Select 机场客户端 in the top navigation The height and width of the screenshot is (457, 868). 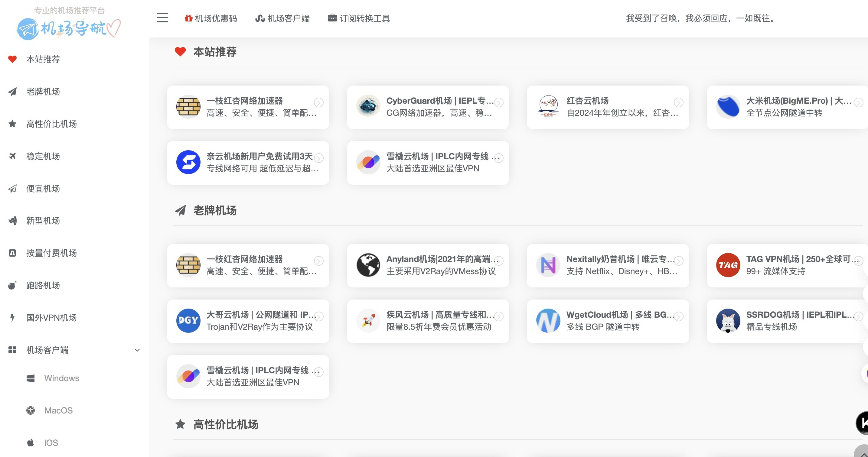(x=283, y=18)
